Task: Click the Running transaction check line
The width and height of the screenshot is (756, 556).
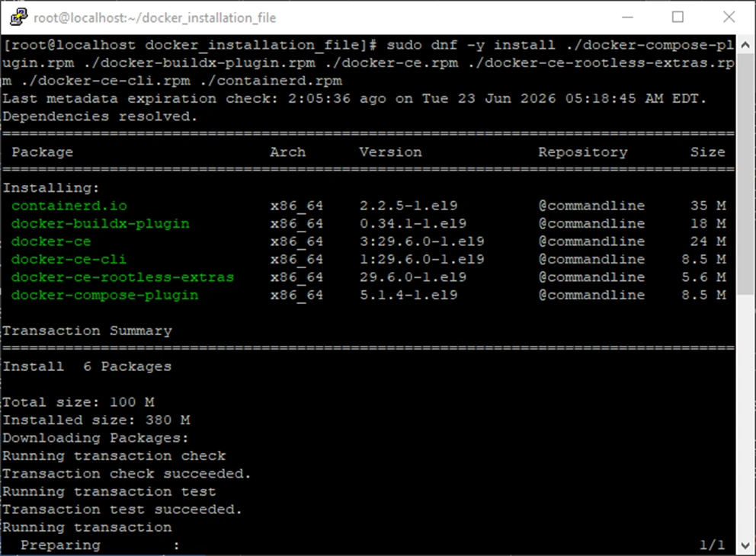Action: (x=114, y=455)
